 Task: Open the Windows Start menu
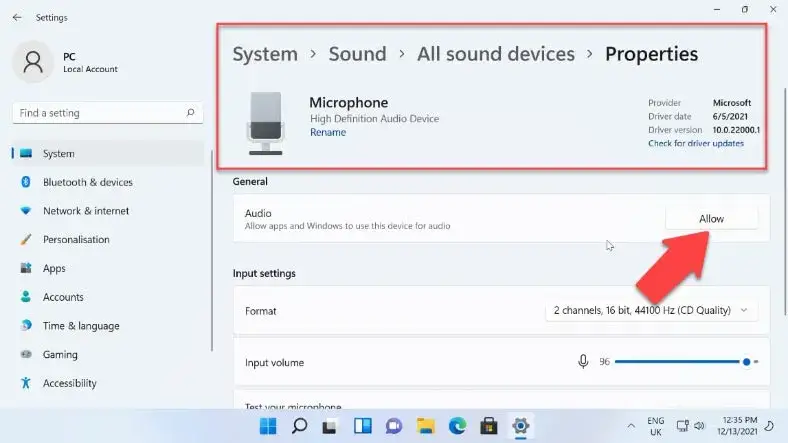[x=269, y=426]
